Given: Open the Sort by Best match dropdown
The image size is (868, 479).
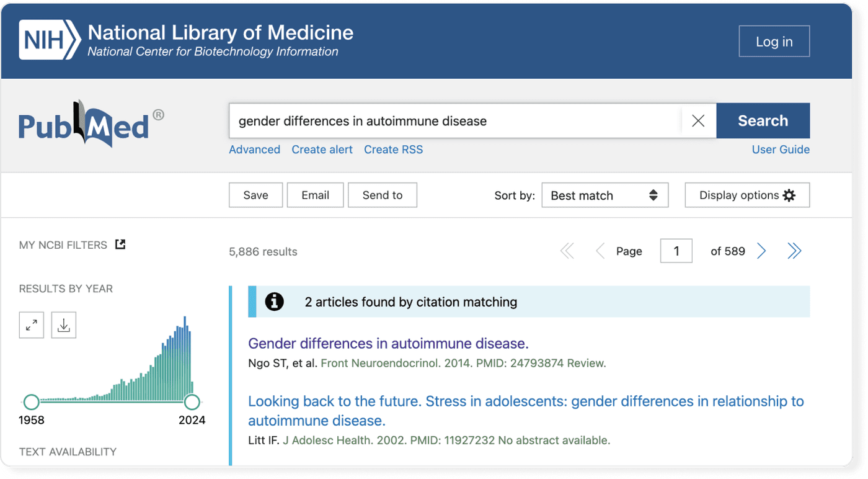Looking at the screenshot, I should tap(604, 195).
